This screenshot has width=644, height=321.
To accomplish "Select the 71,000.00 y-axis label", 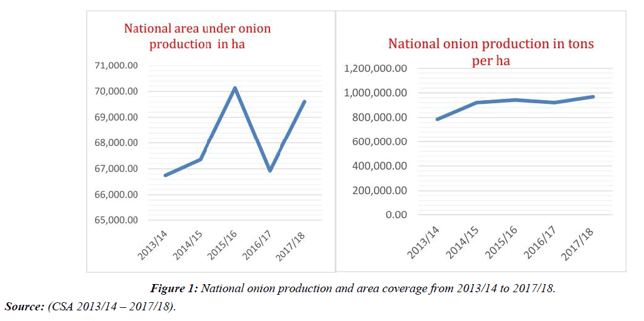I will tap(115, 66).
